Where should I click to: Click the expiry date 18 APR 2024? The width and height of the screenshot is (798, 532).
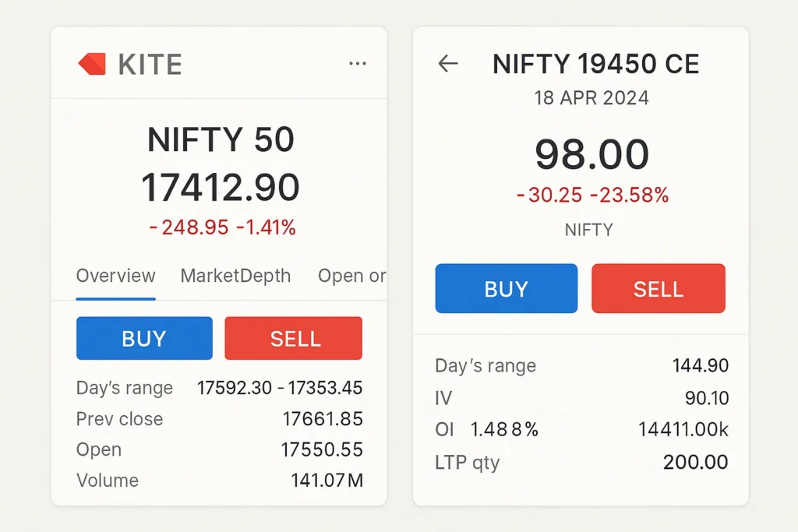click(589, 98)
